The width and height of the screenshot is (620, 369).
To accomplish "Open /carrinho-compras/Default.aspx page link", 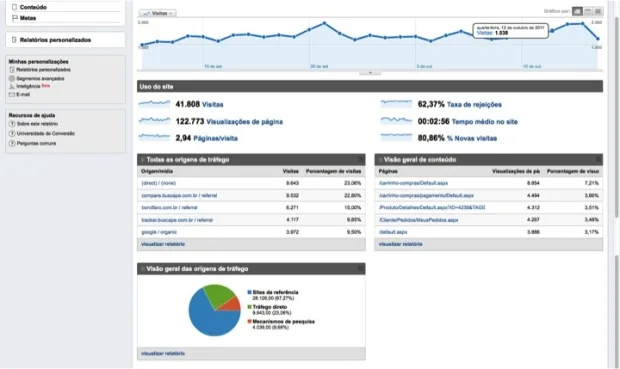I will pos(413,183).
